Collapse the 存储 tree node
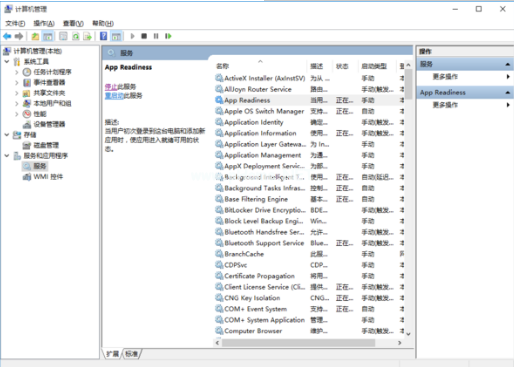514x367 pixels. 7,135
